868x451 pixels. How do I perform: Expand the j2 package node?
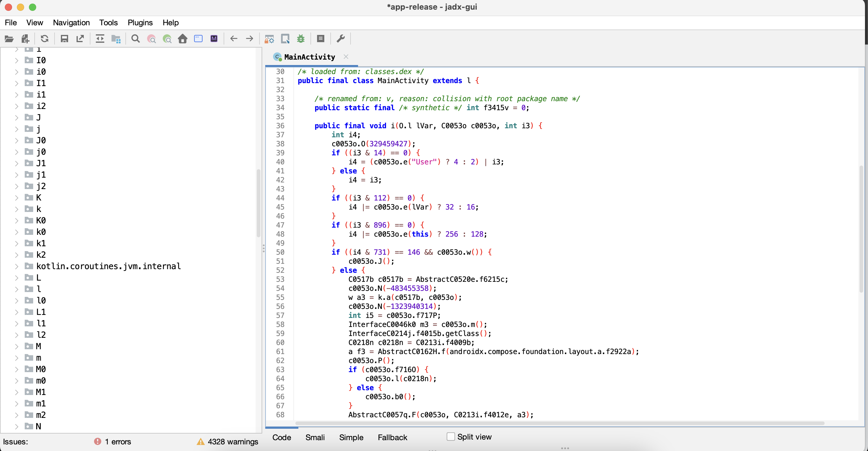(17, 186)
